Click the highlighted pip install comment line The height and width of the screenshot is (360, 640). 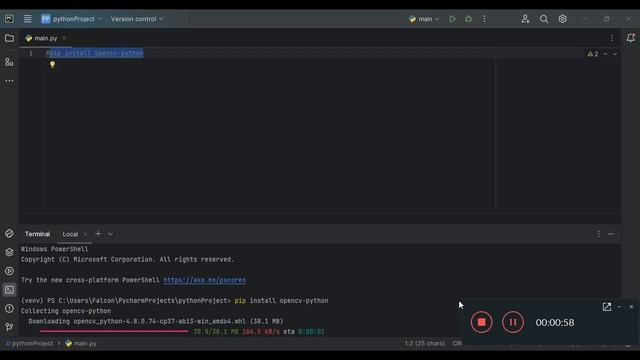(x=95, y=53)
